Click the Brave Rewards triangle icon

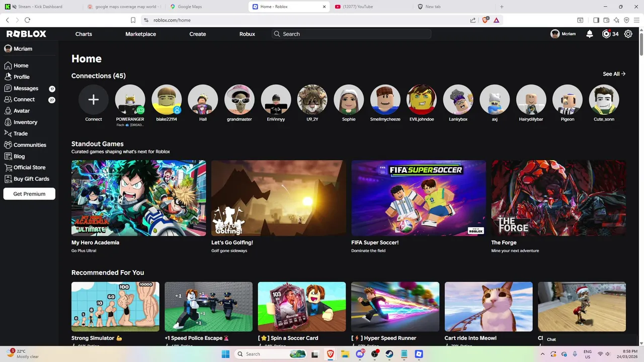point(496,20)
